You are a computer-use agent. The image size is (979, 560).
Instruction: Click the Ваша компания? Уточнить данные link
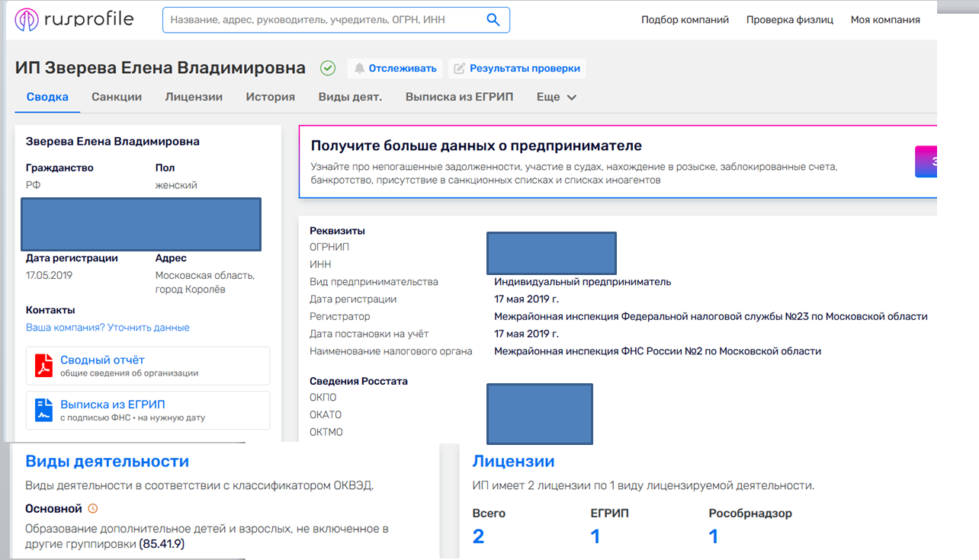coord(108,328)
